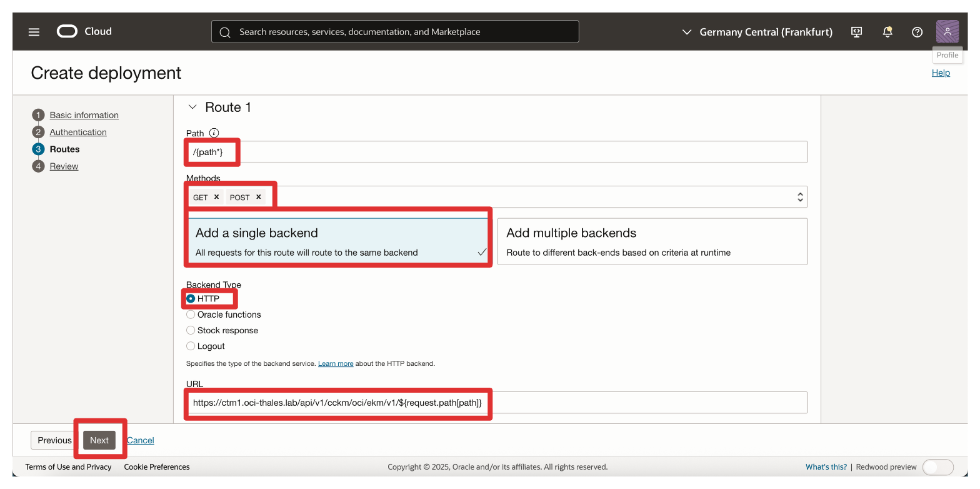The width and height of the screenshot is (980, 489).
Task: Open the hamburger navigation menu
Action: pyautogui.click(x=34, y=32)
